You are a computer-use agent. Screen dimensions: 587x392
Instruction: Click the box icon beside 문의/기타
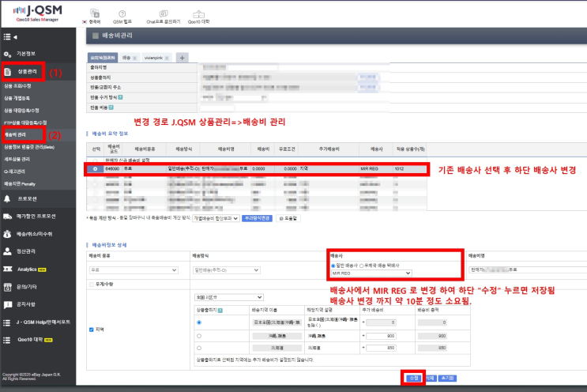pyautogui.click(x=7, y=287)
